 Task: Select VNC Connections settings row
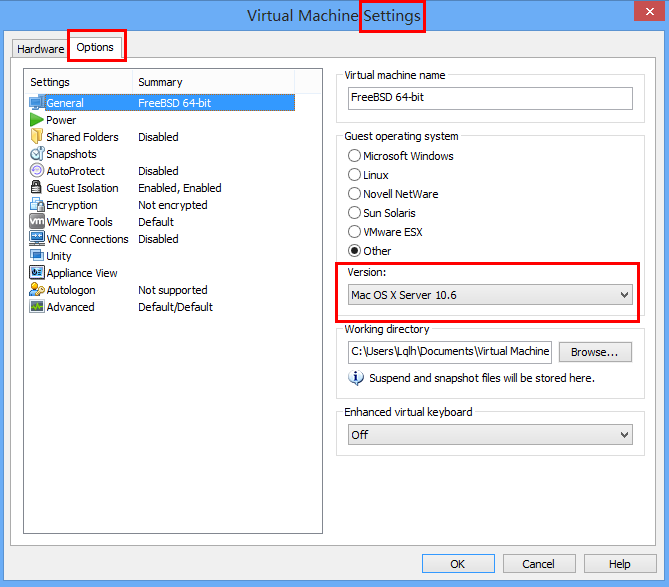coord(162,239)
